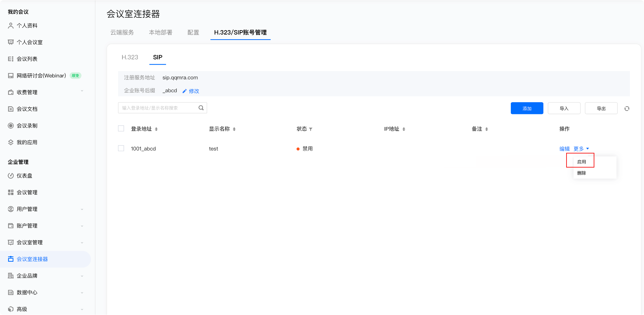Viewport: 644px width, 315px height.
Task: Sort by IP地址 column arrows
Action: pos(404,129)
